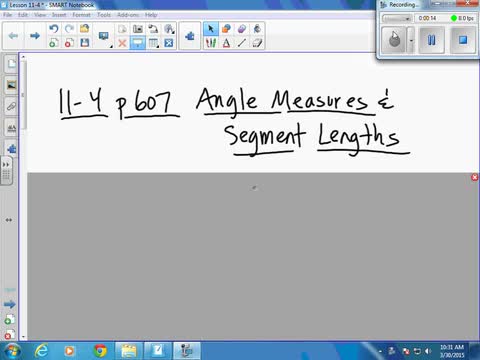The width and height of the screenshot is (480, 360).
Task: Open Google Chrome from taskbar
Action: (100, 351)
